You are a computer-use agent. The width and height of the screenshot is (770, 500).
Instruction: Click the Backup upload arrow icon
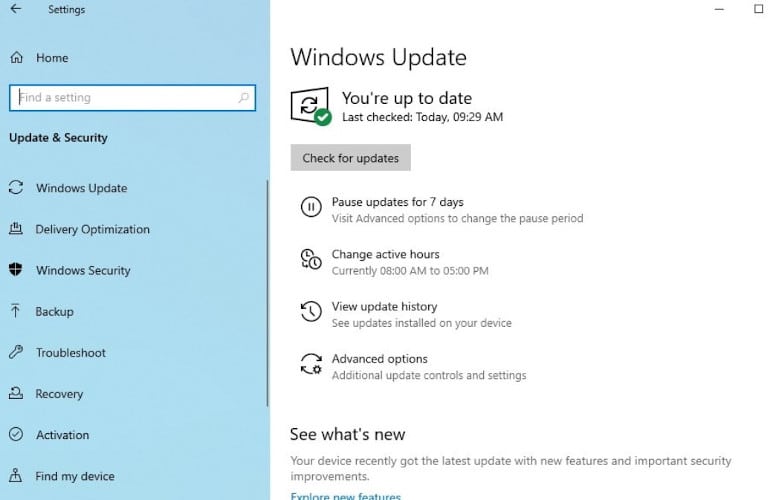(x=15, y=311)
